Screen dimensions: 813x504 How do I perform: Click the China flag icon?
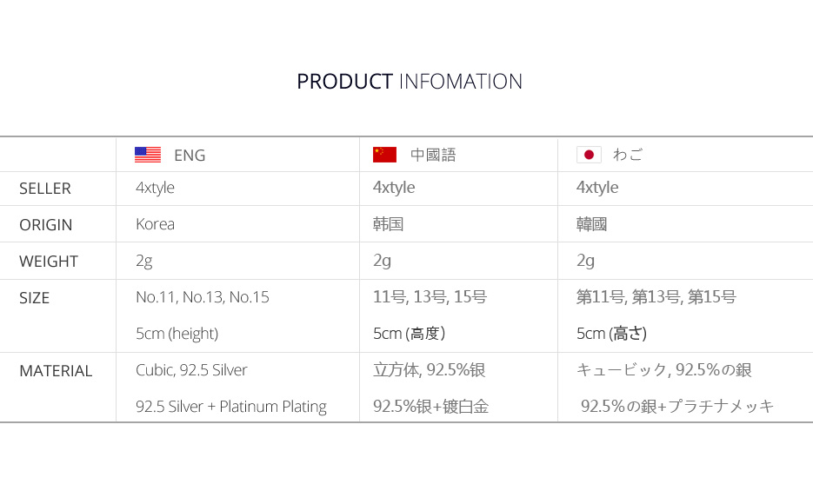point(384,155)
